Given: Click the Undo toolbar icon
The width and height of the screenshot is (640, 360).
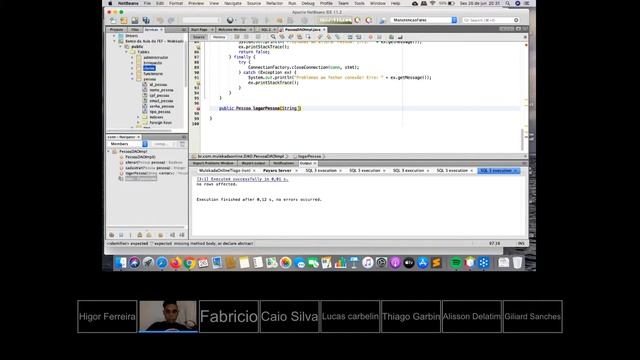Looking at the screenshot, I should [160, 20].
